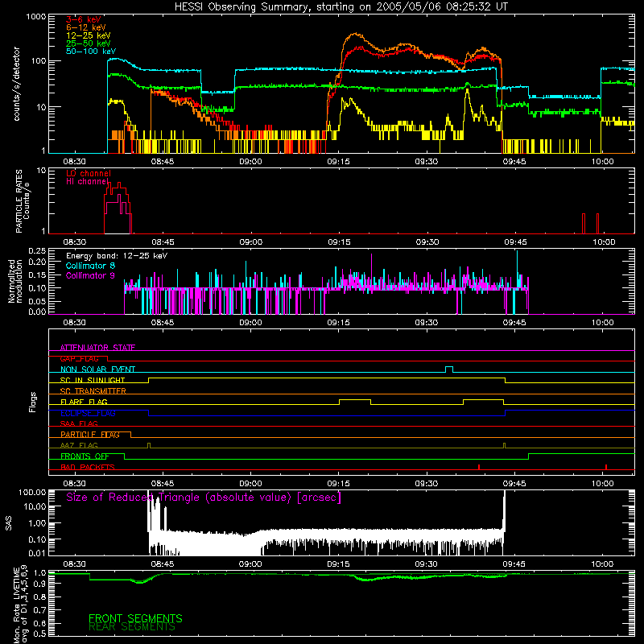644x644 pixels.
Task: Click the SC_TRANSMITTER flag label
Action: 93,391
